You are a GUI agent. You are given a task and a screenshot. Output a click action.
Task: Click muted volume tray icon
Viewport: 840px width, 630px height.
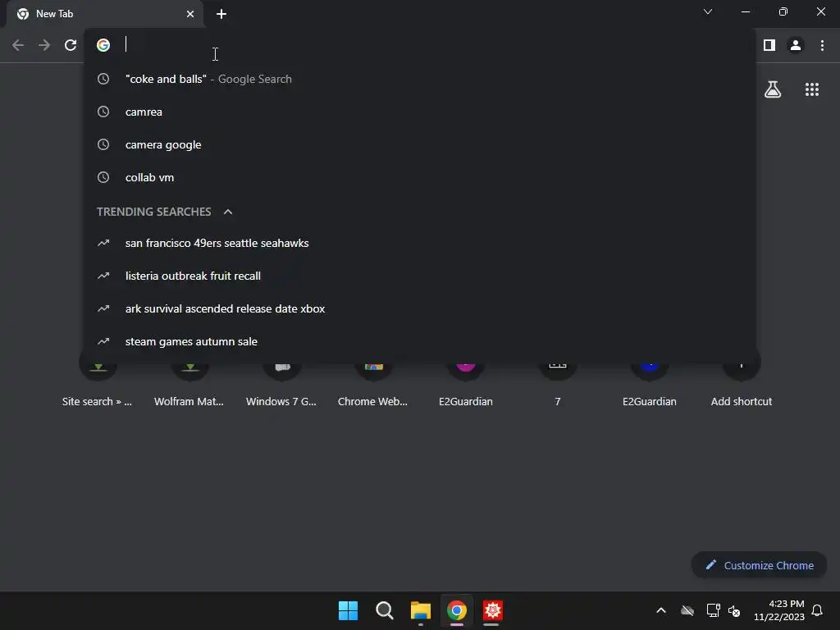point(734,610)
